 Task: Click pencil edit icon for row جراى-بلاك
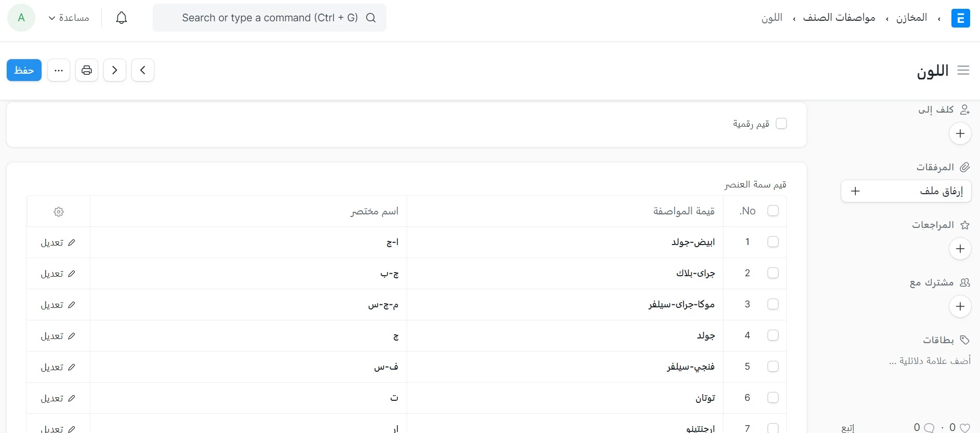click(72, 274)
